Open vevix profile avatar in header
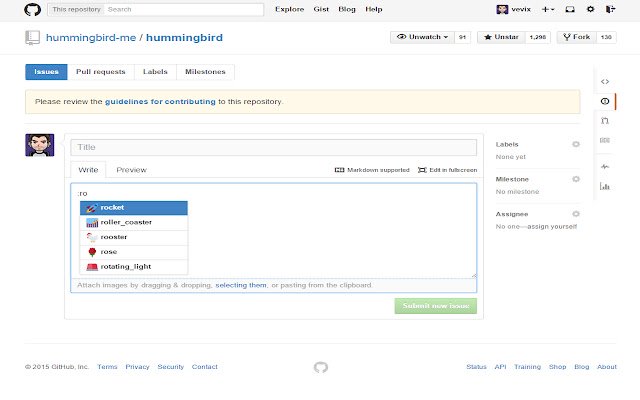This screenshot has height=400, width=640. point(502,9)
